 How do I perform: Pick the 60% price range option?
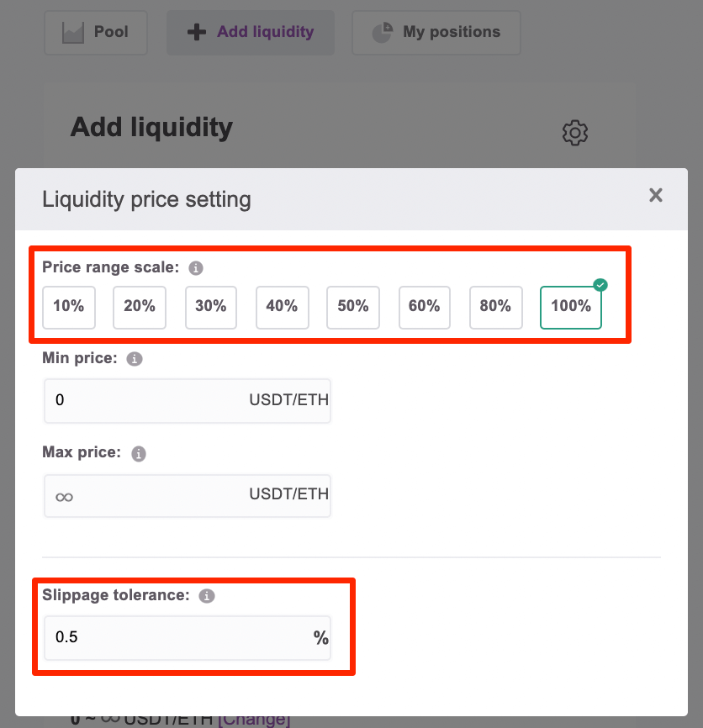click(x=425, y=308)
